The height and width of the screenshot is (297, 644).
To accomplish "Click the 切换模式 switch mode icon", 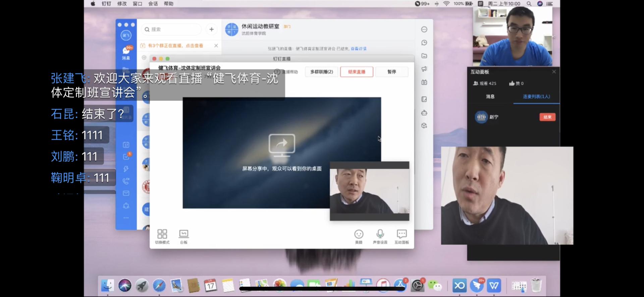I will 162,236.
